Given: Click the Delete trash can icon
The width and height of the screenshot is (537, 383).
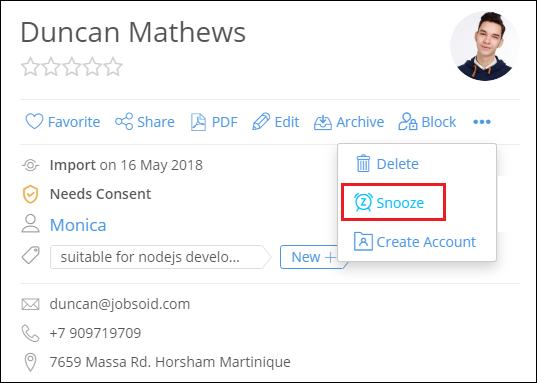Looking at the screenshot, I should pos(363,163).
